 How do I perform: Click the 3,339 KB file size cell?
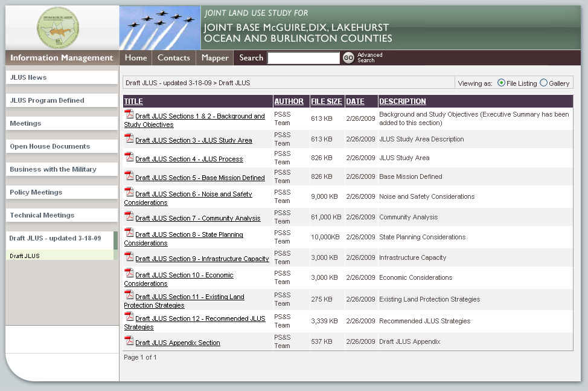tap(324, 322)
